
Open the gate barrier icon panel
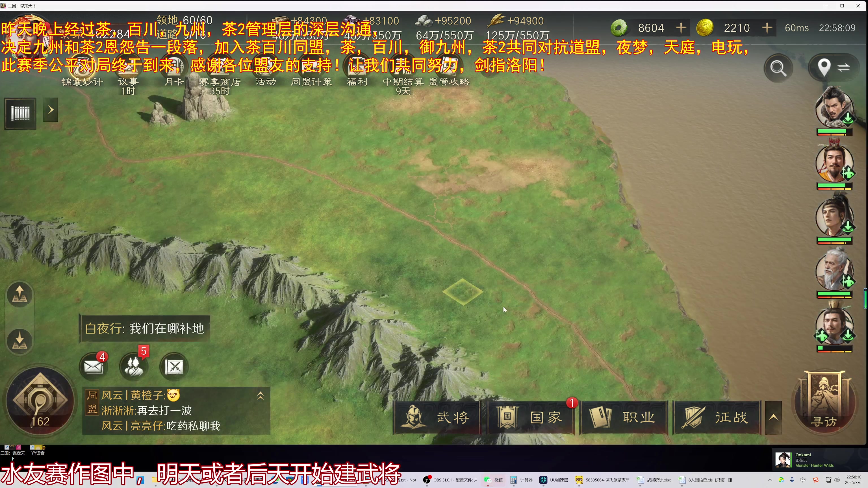point(20,114)
